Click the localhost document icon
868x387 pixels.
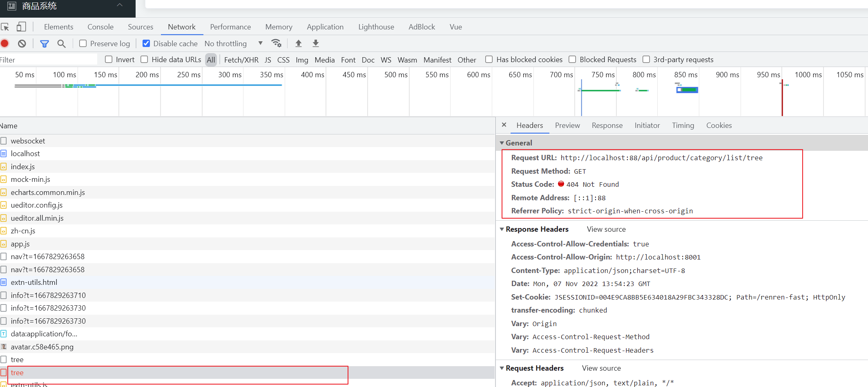coord(4,154)
